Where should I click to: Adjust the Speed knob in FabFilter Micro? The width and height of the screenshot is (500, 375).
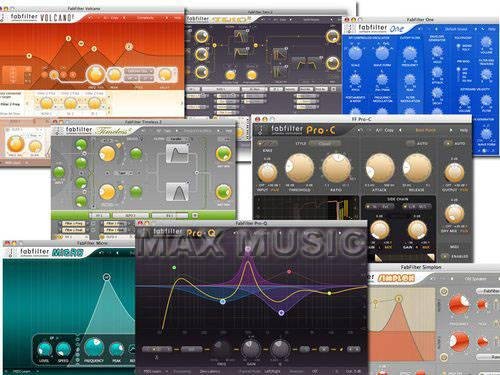coord(63,349)
